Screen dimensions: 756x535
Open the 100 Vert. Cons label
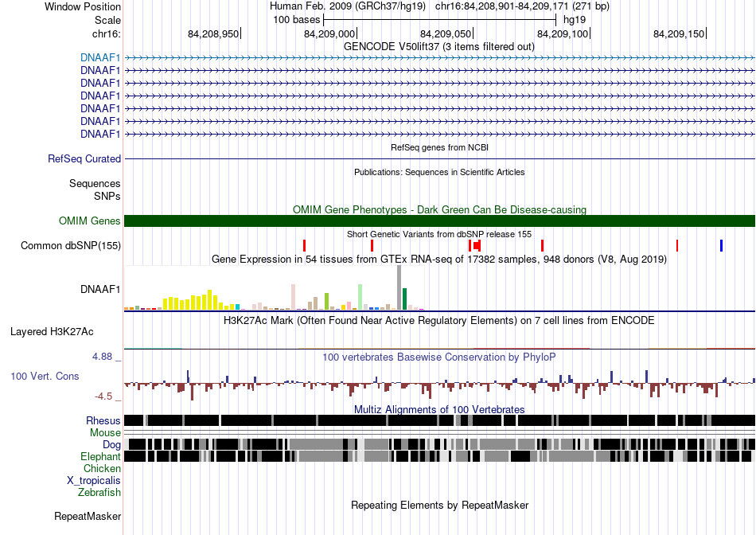45,377
